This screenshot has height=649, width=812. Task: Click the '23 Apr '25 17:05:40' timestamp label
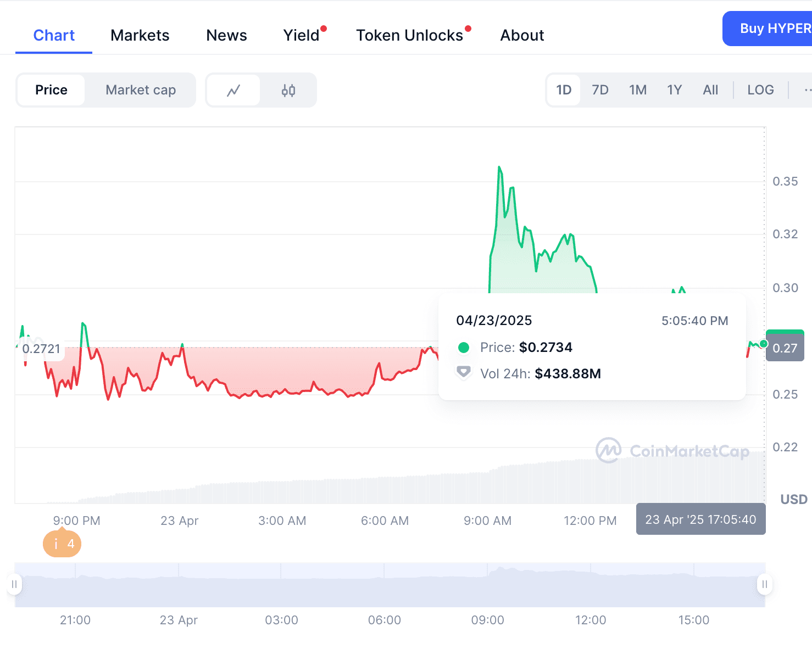pyautogui.click(x=700, y=518)
